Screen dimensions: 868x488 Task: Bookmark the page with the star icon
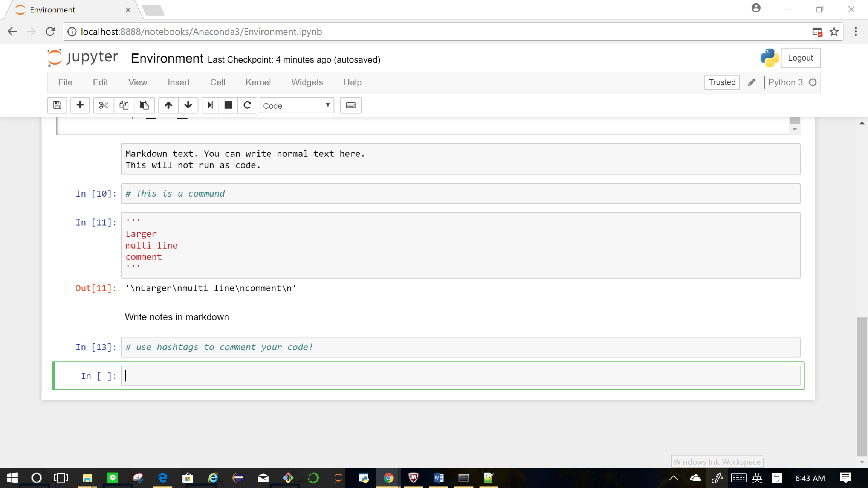tap(834, 32)
